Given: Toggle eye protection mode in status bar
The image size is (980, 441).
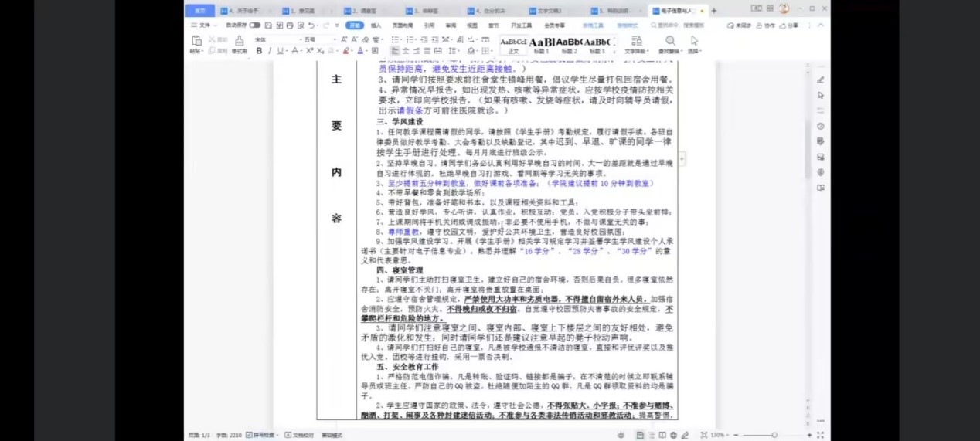Looking at the screenshot, I should click(x=621, y=435).
